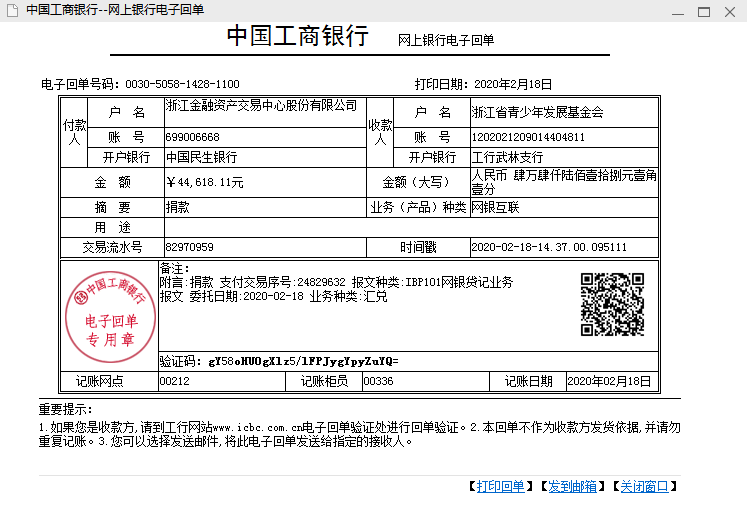
Task: Click the QR code image
Action: (612, 304)
